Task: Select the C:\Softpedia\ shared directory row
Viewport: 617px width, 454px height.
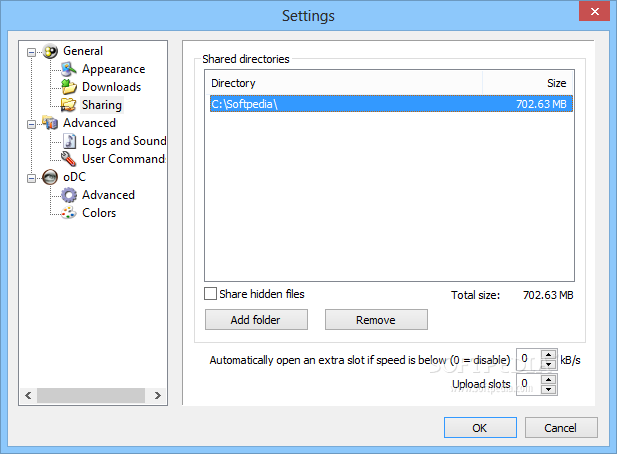Action: point(391,104)
